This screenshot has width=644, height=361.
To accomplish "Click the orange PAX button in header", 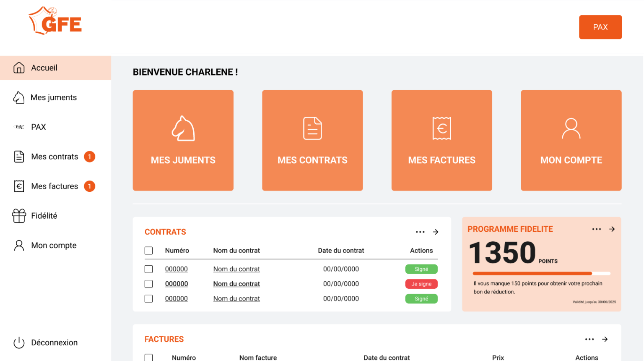I will pos(600,27).
